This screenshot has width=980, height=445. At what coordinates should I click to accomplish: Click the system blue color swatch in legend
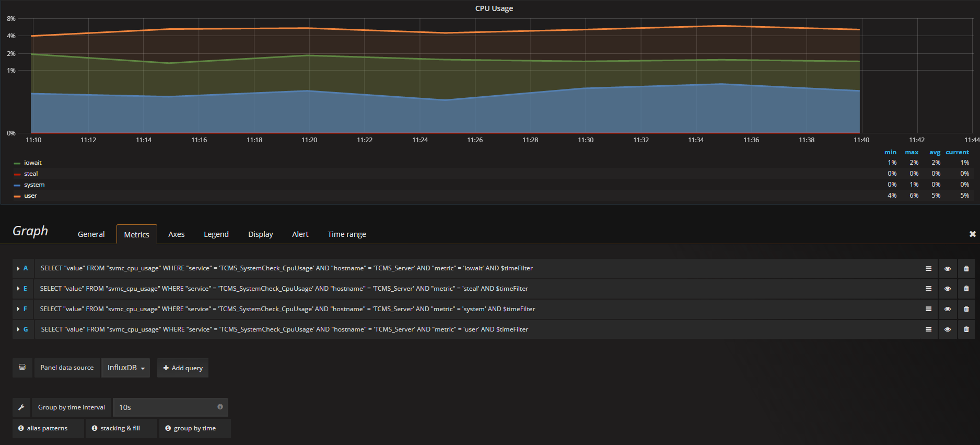coord(17,185)
